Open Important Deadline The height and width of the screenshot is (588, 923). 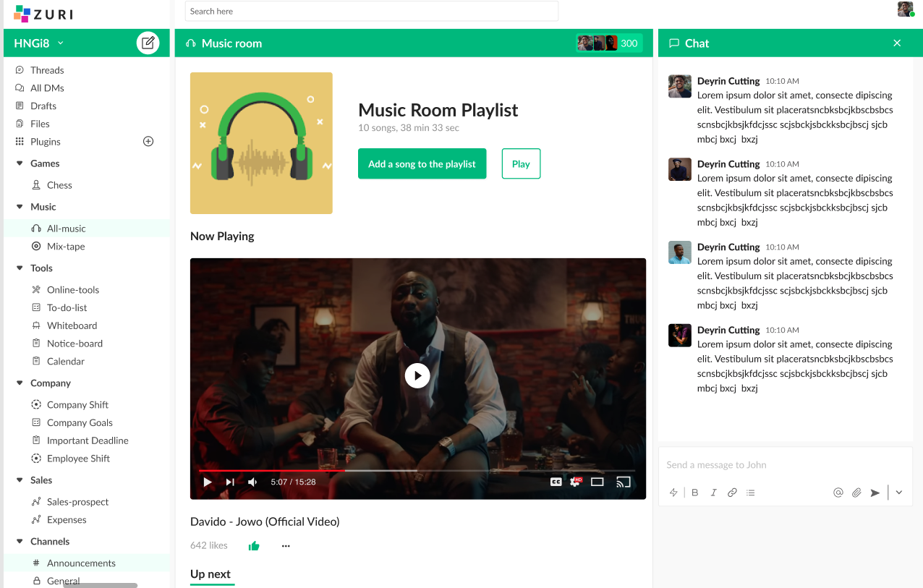88,440
